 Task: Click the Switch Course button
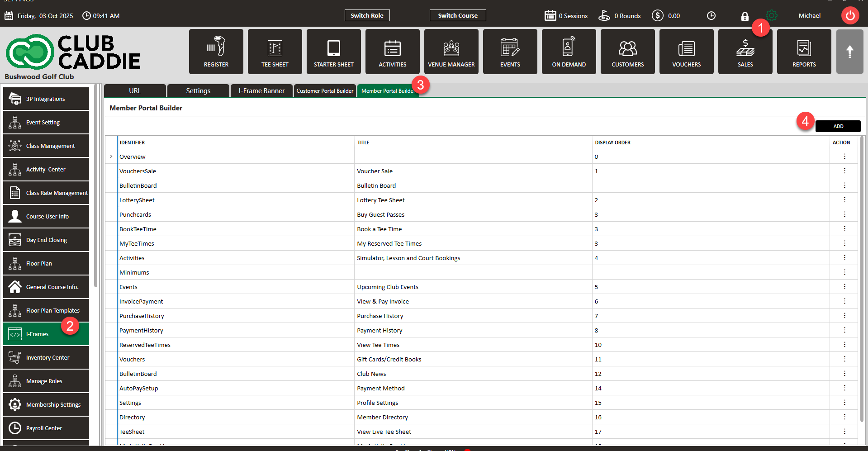[x=457, y=16]
